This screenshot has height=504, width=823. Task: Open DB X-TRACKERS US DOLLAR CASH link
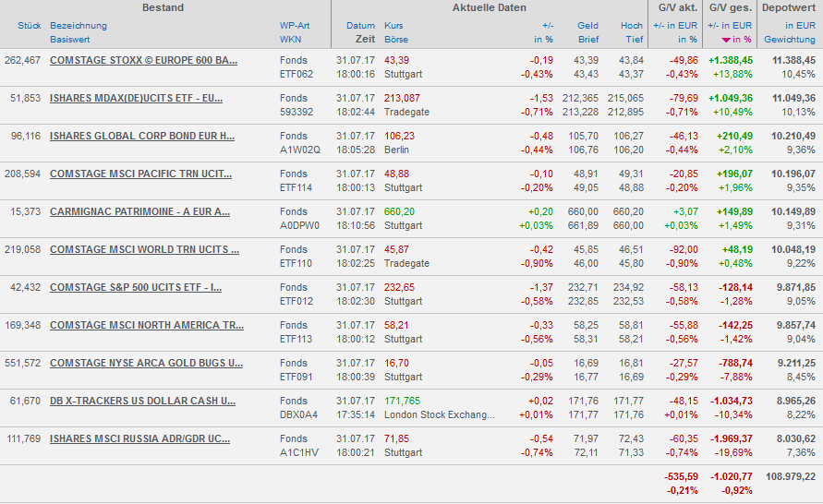tap(142, 401)
